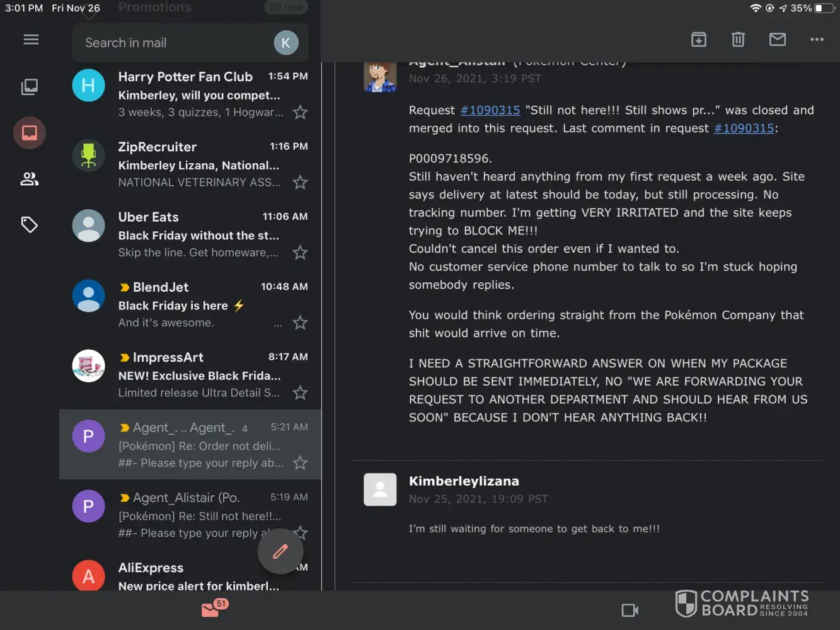Click the second #1090315 link
The height and width of the screenshot is (630, 840).
[744, 129]
